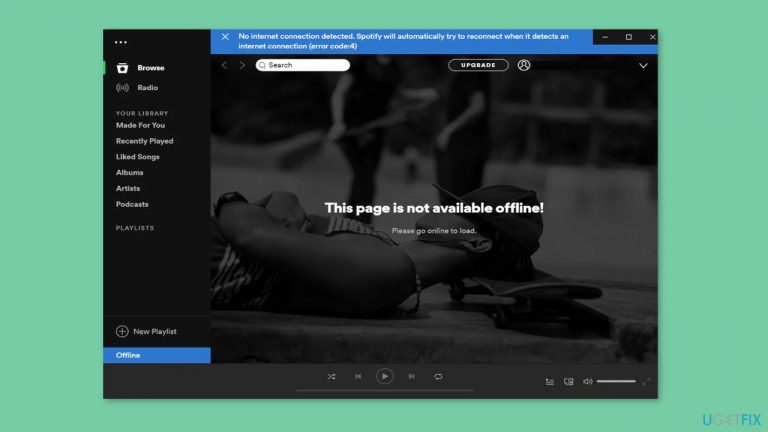Viewport: 768px width, 432px height.
Task: Maximize the Spotify window
Action: tap(629, 37)
